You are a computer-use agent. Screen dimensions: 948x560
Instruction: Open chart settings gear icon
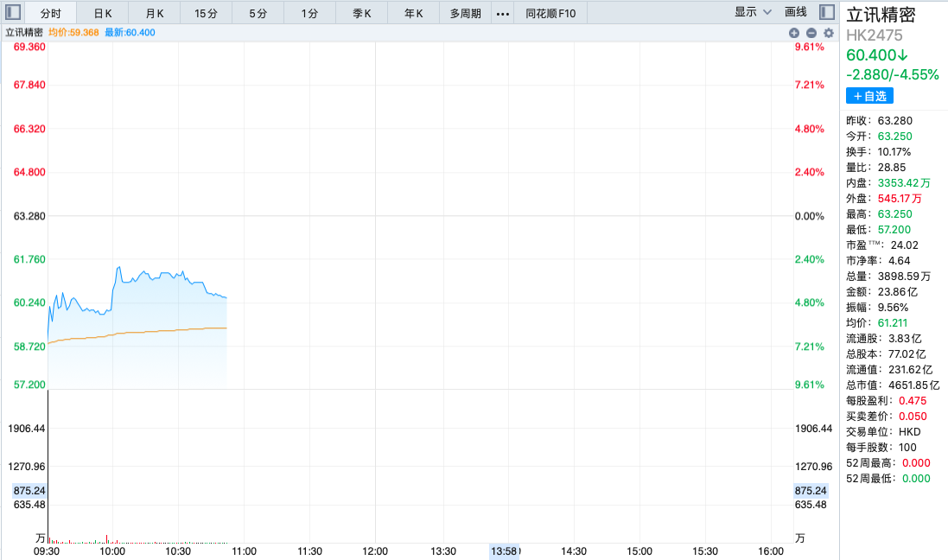[x=829, y=33]
